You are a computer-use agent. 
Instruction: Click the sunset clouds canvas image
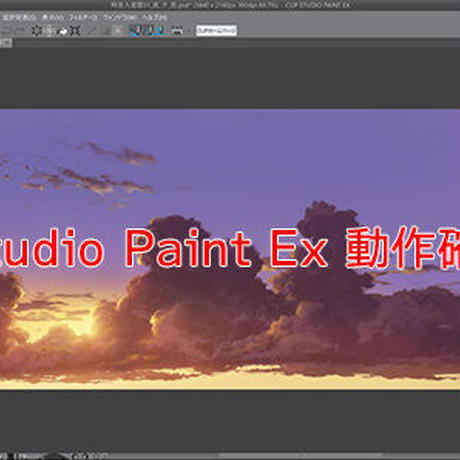pos(230,249)
